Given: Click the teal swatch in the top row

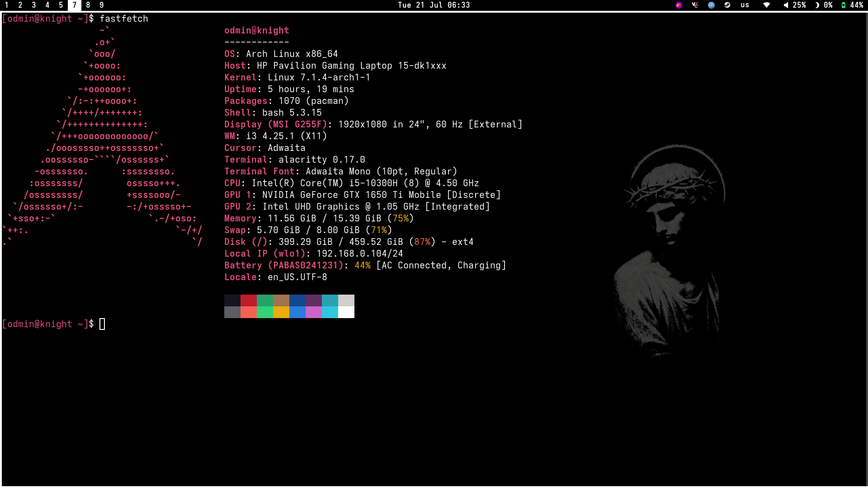Looking at the screenshot, I should (330, 300).
